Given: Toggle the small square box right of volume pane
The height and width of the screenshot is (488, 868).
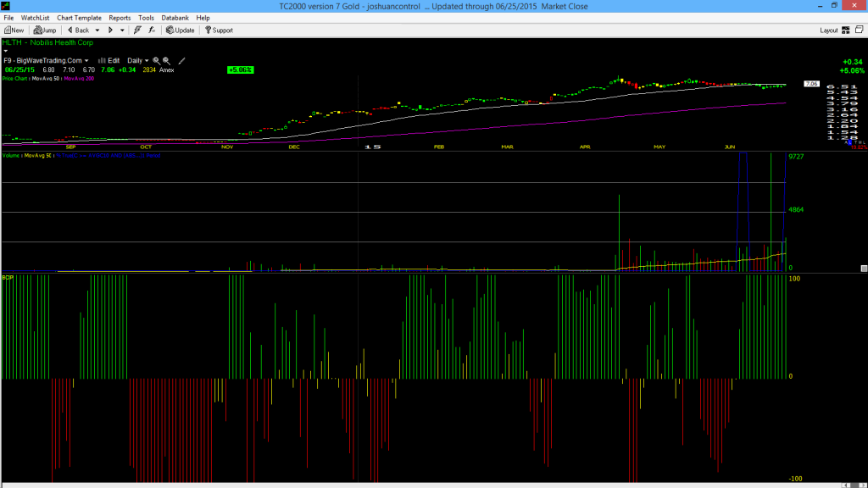Looking at the screenshot, I should click(864, 269).
